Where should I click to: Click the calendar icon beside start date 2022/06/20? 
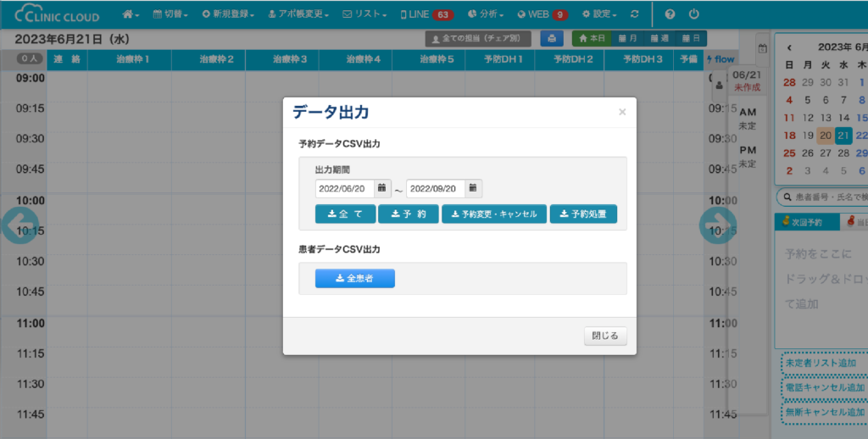[x=382, y=188]
